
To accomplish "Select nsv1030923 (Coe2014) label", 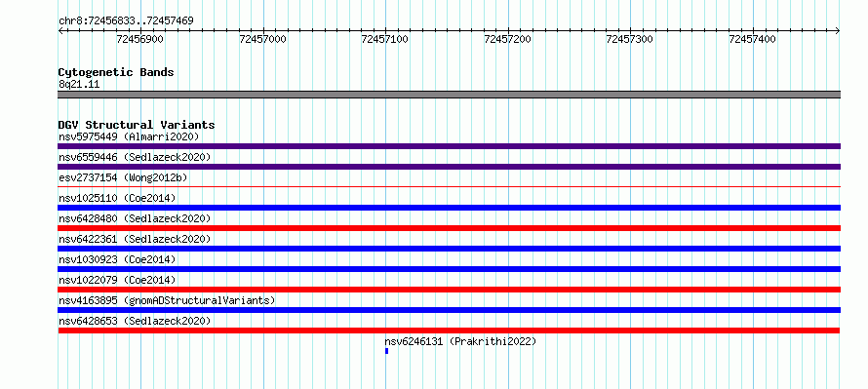I will tap(117, 259).
